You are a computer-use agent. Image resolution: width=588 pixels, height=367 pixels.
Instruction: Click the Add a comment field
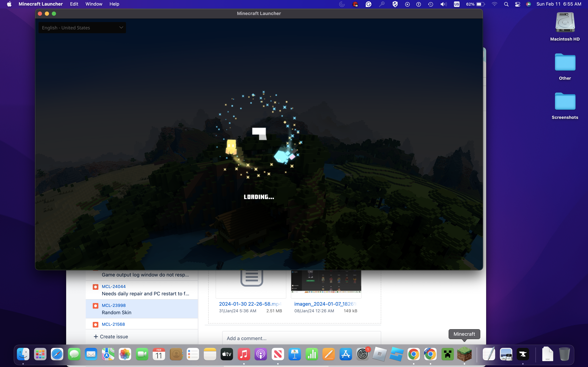(301, 338)
